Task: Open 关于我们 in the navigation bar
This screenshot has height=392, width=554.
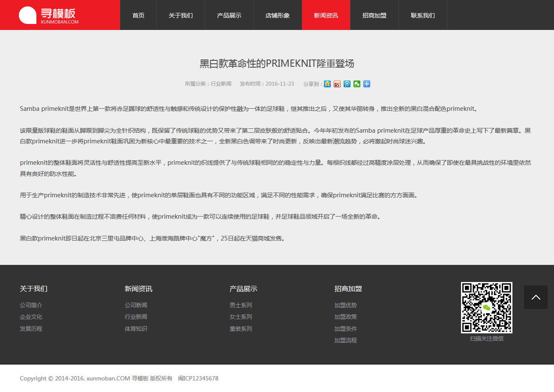Action: (x=181, y=15)
